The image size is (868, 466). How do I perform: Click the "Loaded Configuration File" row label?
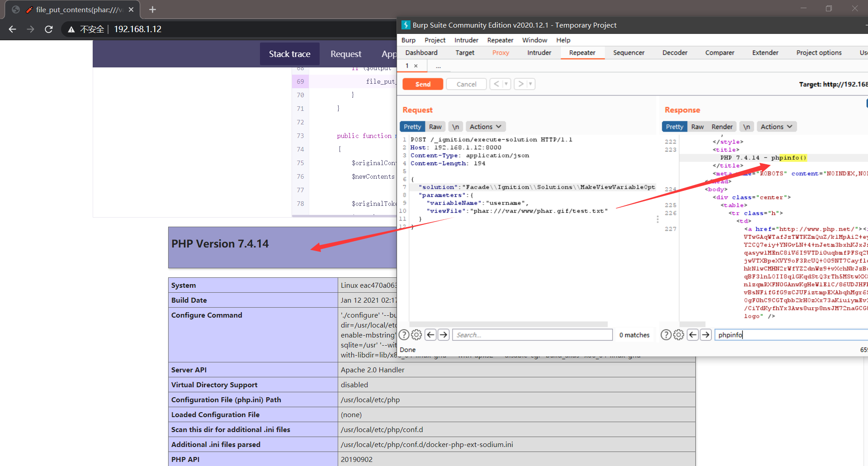(x=215, y=414)
